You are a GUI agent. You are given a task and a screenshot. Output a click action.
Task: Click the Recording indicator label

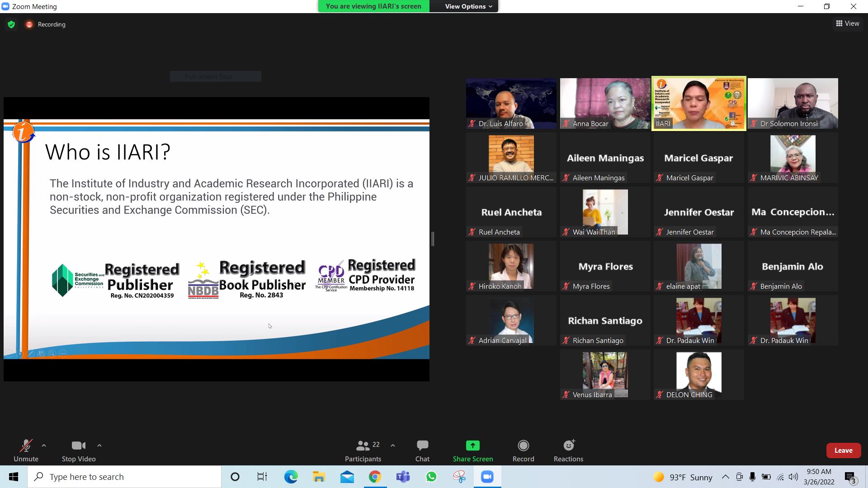[x=51, y=24]
